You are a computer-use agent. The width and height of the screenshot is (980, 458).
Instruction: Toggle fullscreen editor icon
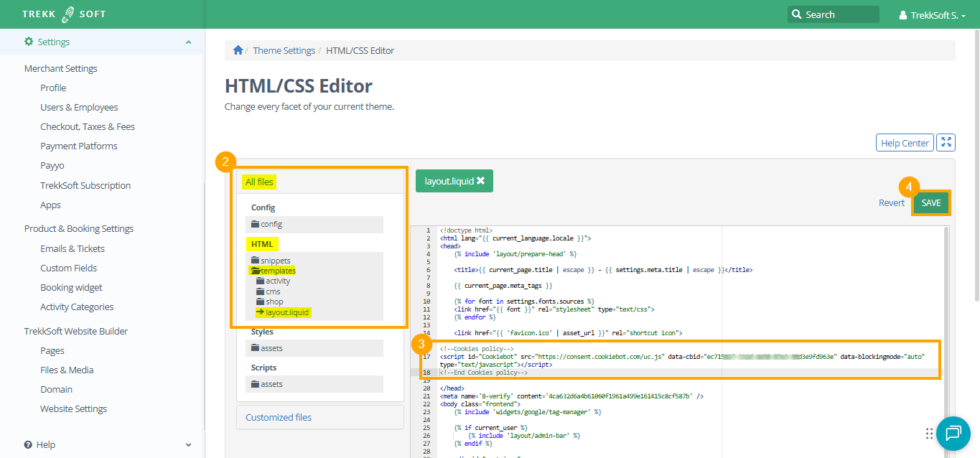click(x=946, y=143)
